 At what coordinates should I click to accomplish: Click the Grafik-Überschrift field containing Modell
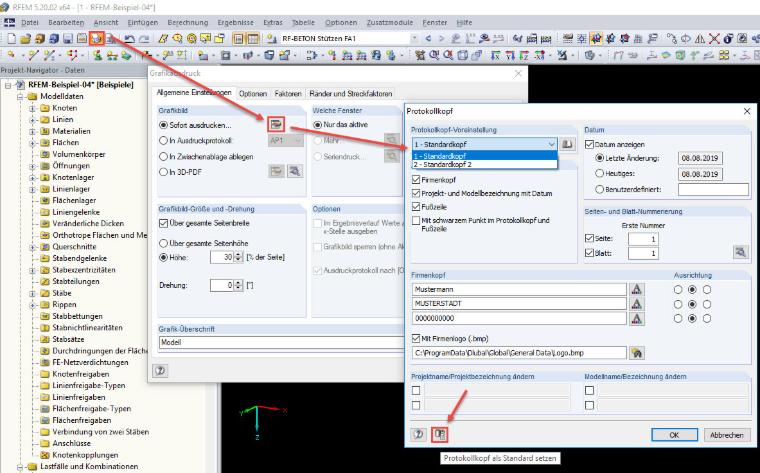pos(281,342)
